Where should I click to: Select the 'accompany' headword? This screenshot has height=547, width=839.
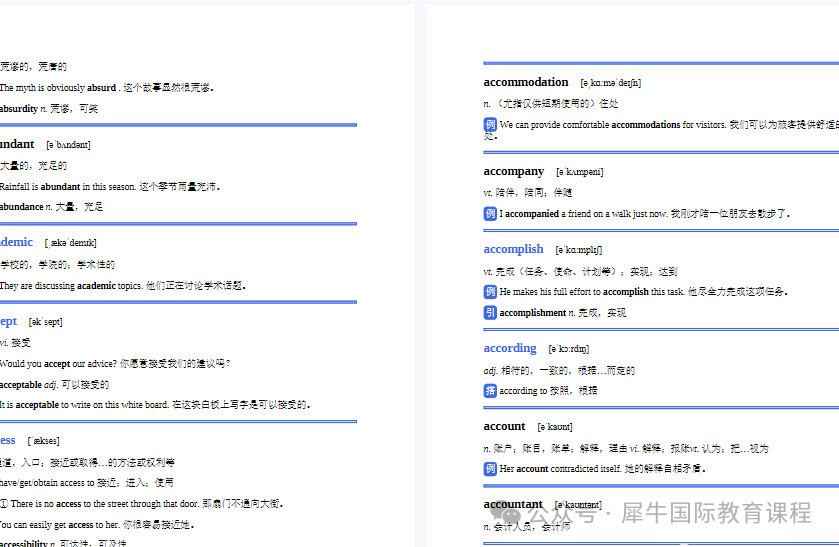click(514, 171)
